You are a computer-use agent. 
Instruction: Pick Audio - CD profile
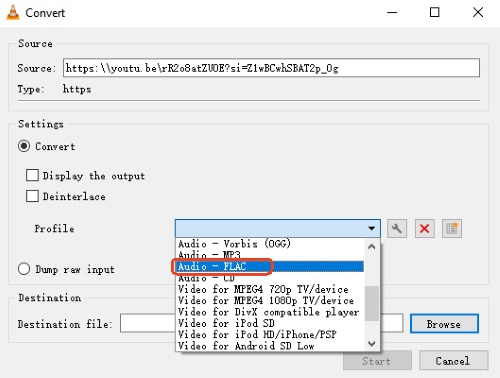(270, 278)
